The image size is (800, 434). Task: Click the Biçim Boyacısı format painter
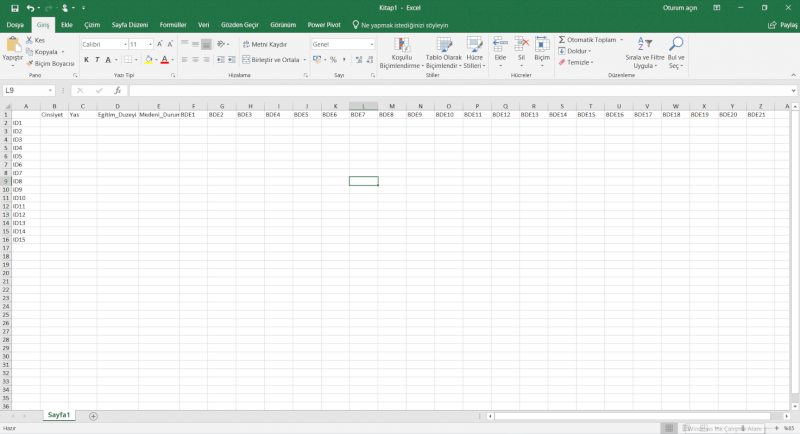tap(53, 63)
